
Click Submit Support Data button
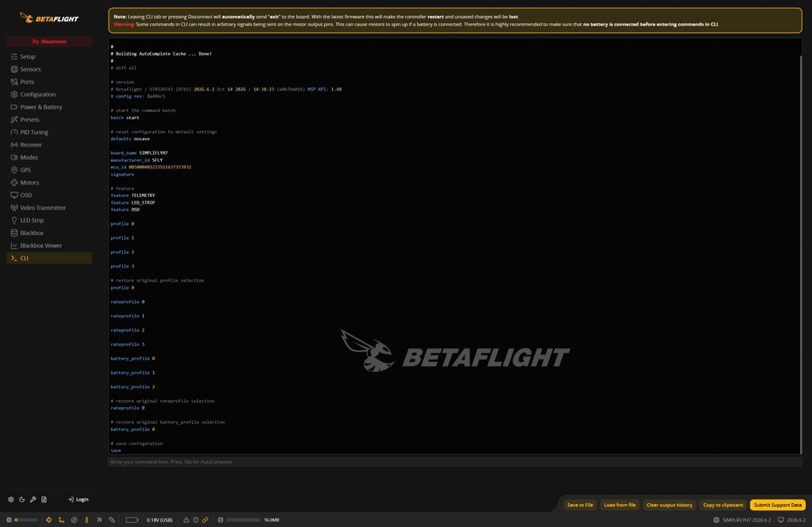coord(777,505)
